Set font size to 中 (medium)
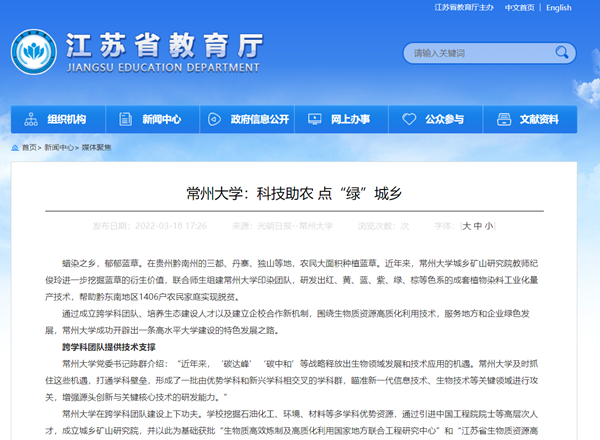Image resolution: width=600 pixels, height=440 pixels. point(478,226)
